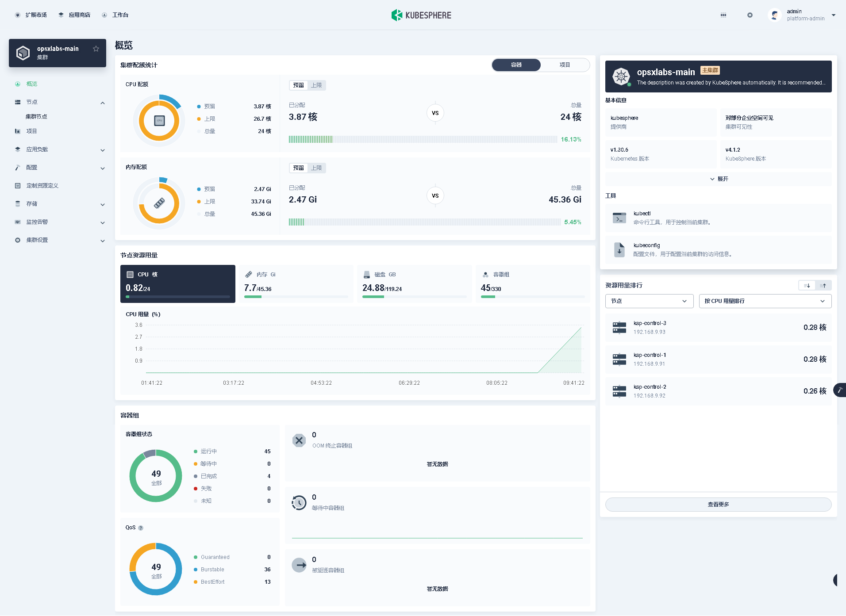
Task: Go to 扩展市场 menu
Action: (x=36, y=15)
